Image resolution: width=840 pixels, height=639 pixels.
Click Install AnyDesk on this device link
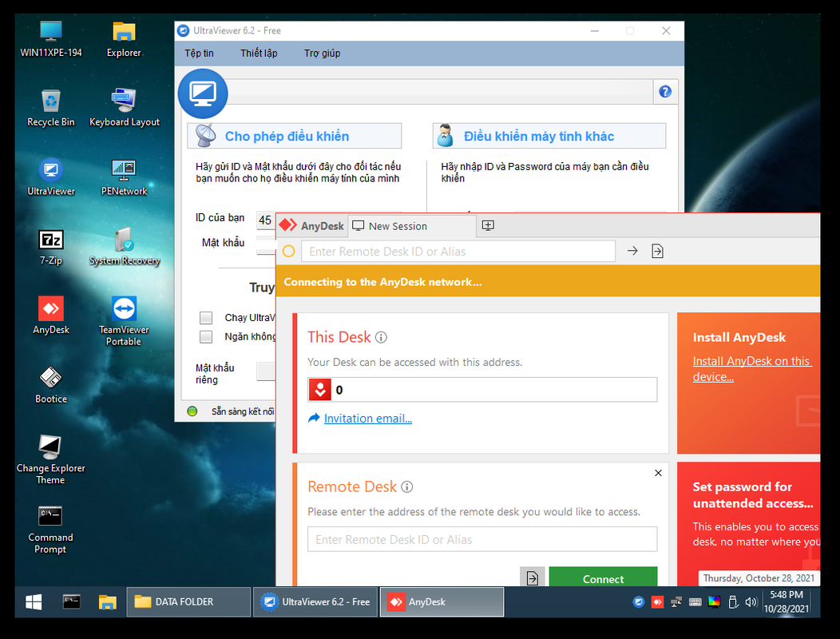752,369
